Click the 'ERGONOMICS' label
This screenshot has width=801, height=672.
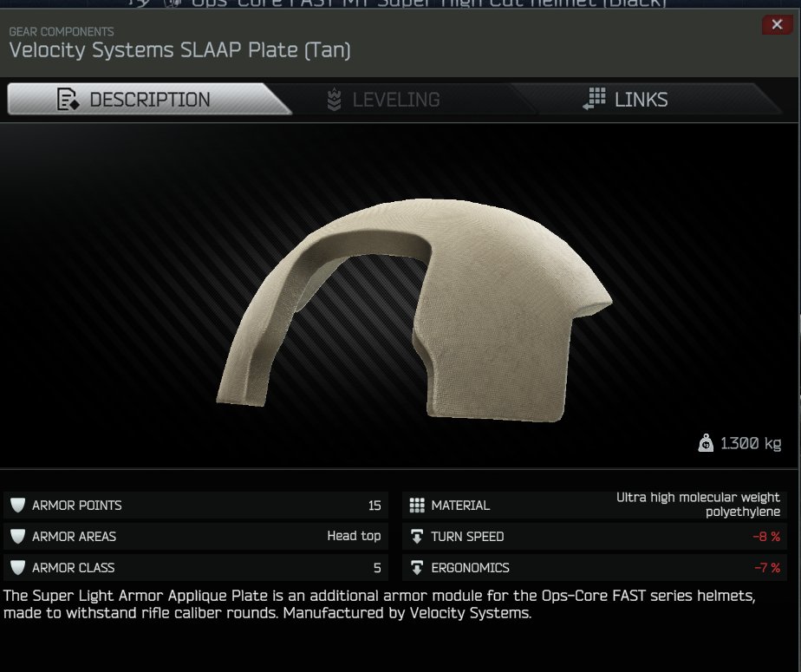point(470,568)
